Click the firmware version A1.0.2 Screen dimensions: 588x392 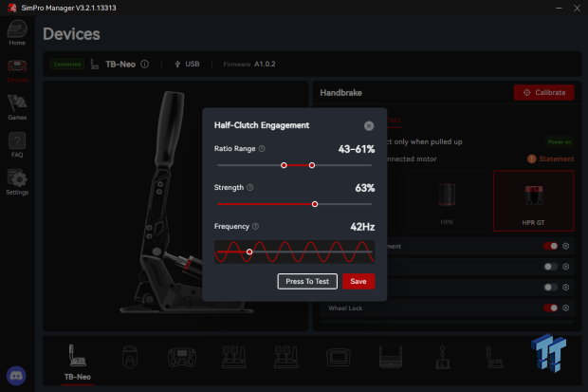(x=265, y=65)
